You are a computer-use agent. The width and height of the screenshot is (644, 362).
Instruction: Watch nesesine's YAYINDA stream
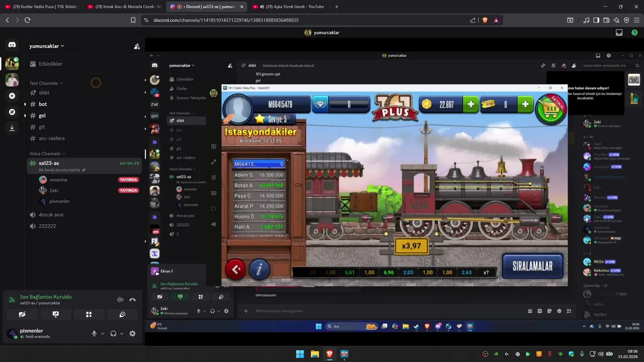[128, 179]
